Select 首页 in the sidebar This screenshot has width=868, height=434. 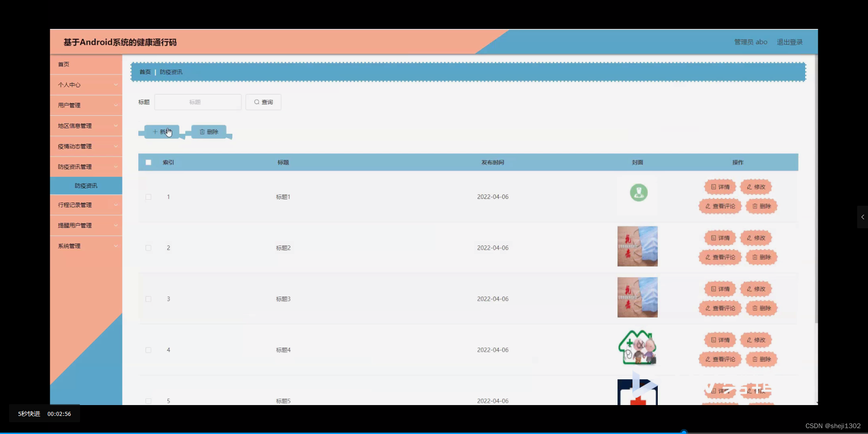[x=63, y=64]
